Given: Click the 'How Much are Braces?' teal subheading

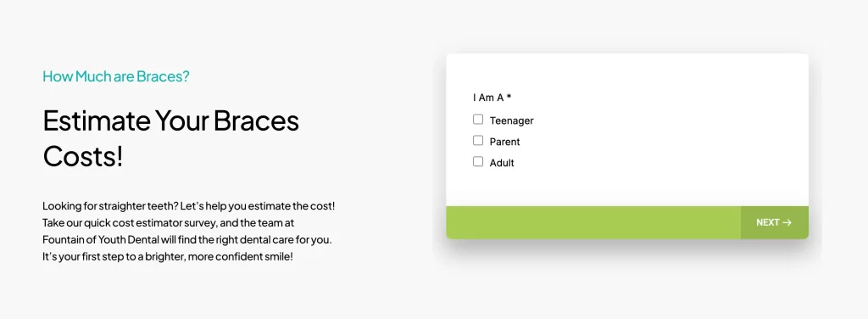Looking at the screenshot, I should (x=116, y=76).
